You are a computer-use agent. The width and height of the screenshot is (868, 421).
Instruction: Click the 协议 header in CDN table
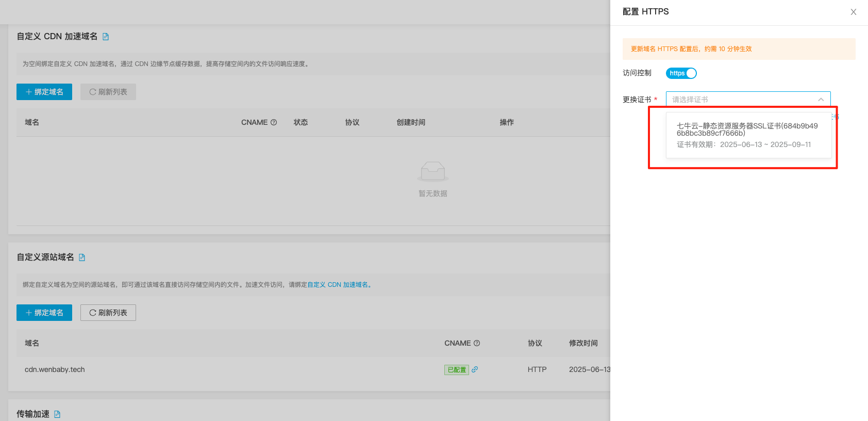click(353, 122)
